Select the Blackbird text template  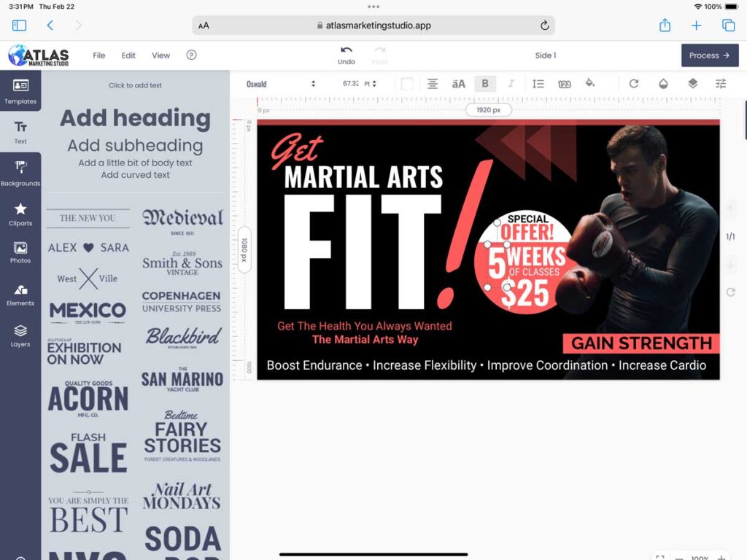tap(183, 337)
